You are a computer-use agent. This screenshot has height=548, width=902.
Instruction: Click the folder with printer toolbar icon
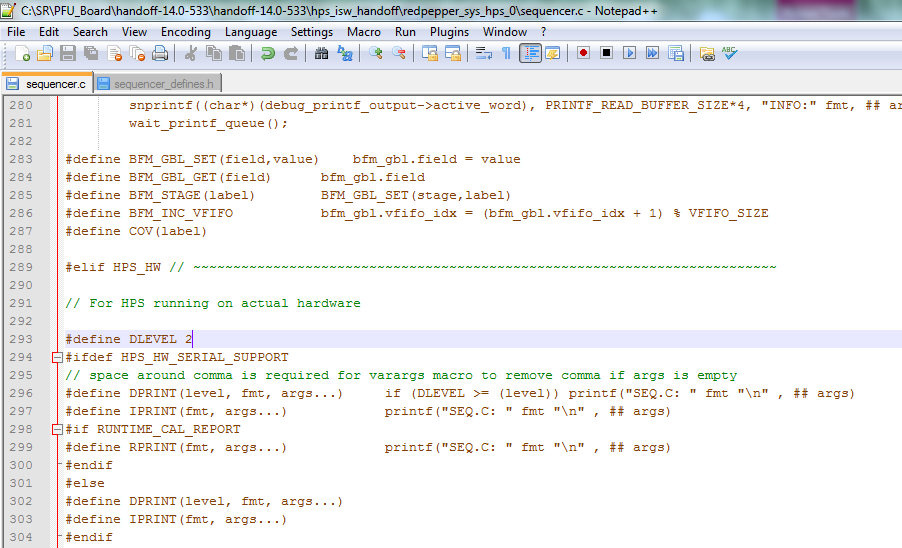click(707, 53)
